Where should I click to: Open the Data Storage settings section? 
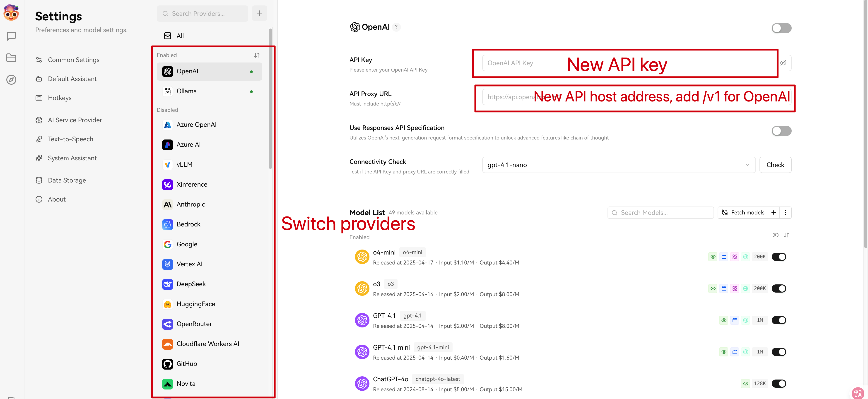(67, 180)
